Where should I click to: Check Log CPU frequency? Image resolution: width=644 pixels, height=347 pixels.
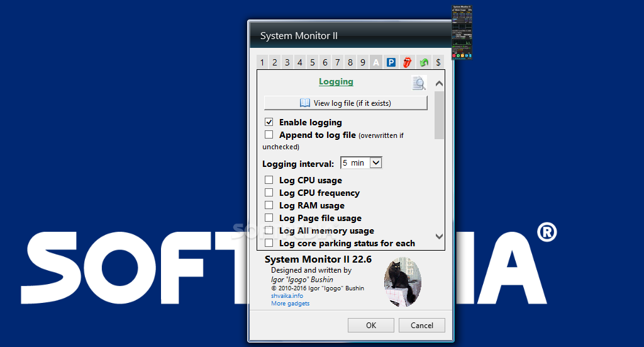(x=269, y=193)
